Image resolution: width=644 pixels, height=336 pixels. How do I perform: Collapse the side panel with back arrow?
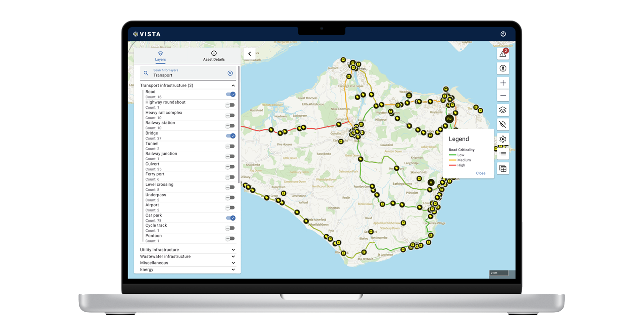pos(250,54)
